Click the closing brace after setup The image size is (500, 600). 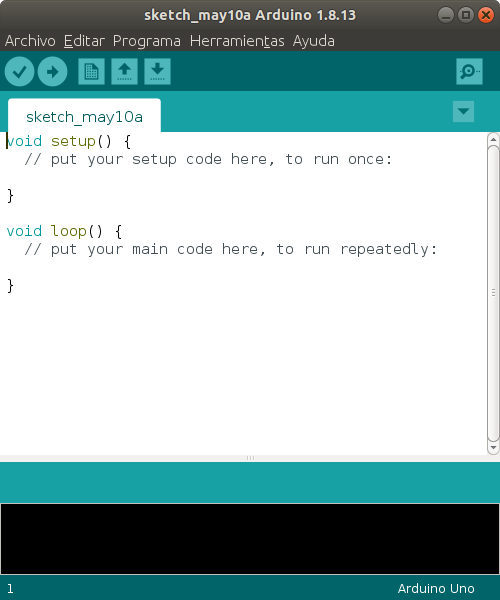coord(10,196)
